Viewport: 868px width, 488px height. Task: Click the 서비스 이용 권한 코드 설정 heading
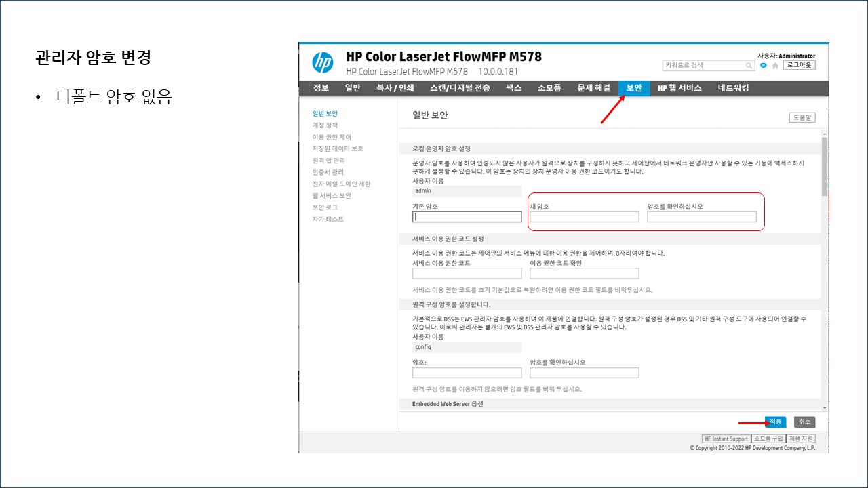(448, 239)
